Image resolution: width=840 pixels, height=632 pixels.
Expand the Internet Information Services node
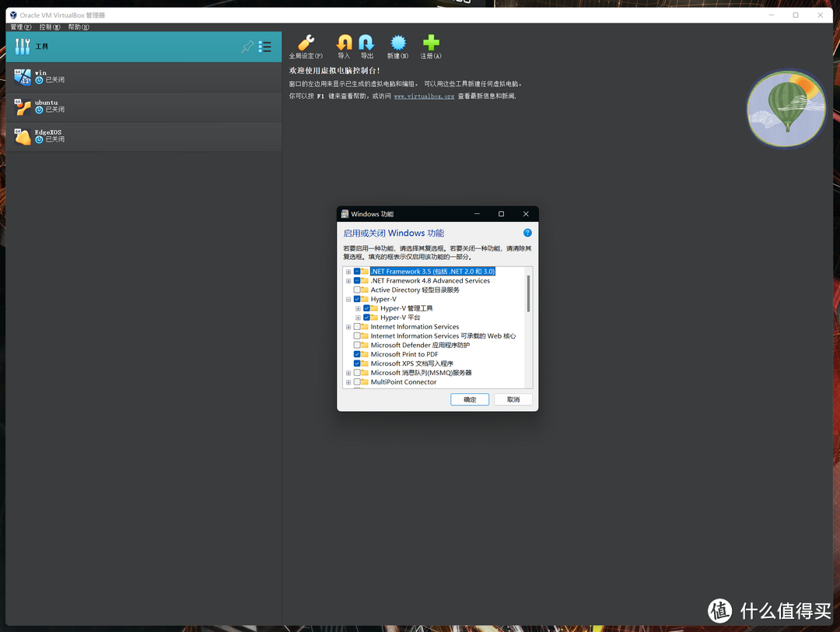coord(348,327)
